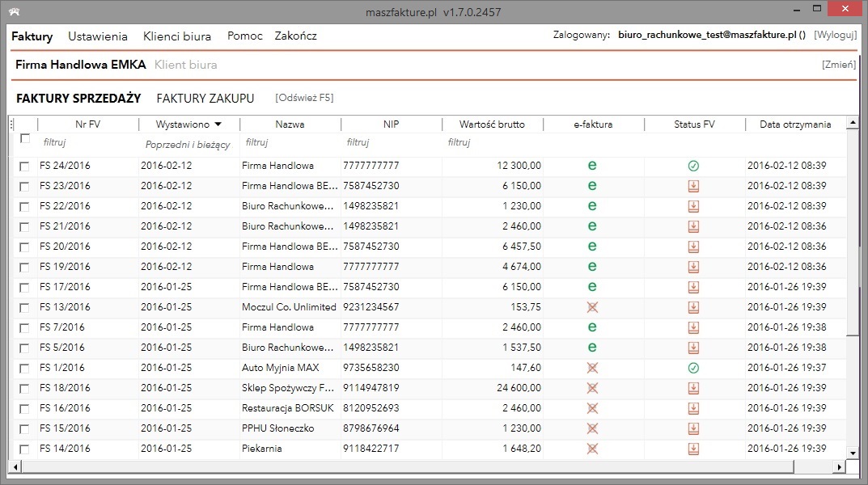
Task: Click the e-faktura icon for FS 19/2016
Action: point(592,267)
